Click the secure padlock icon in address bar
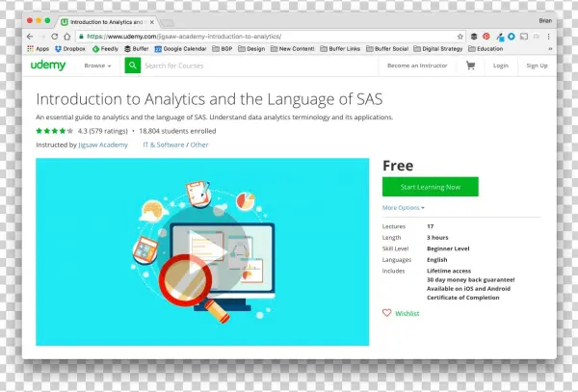 (82, 36)
